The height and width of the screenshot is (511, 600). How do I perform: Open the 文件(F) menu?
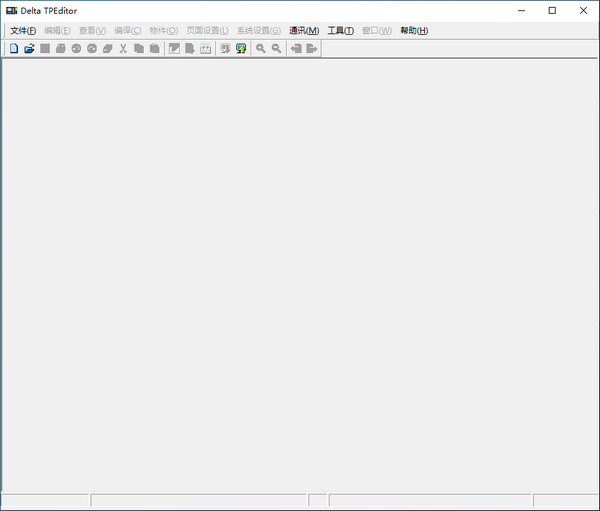23,31
